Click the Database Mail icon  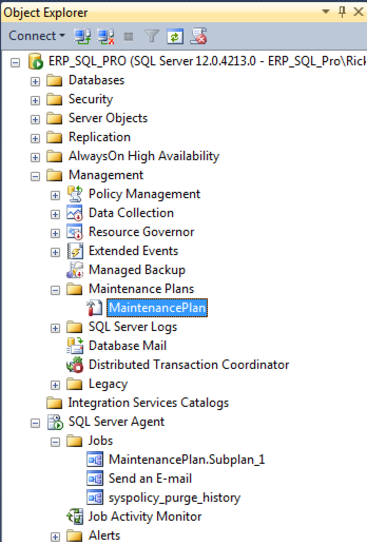pos(75,346)
